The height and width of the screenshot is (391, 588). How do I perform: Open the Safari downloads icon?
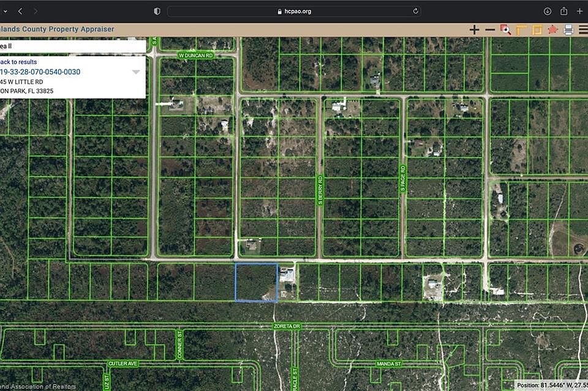click(548, 11)
